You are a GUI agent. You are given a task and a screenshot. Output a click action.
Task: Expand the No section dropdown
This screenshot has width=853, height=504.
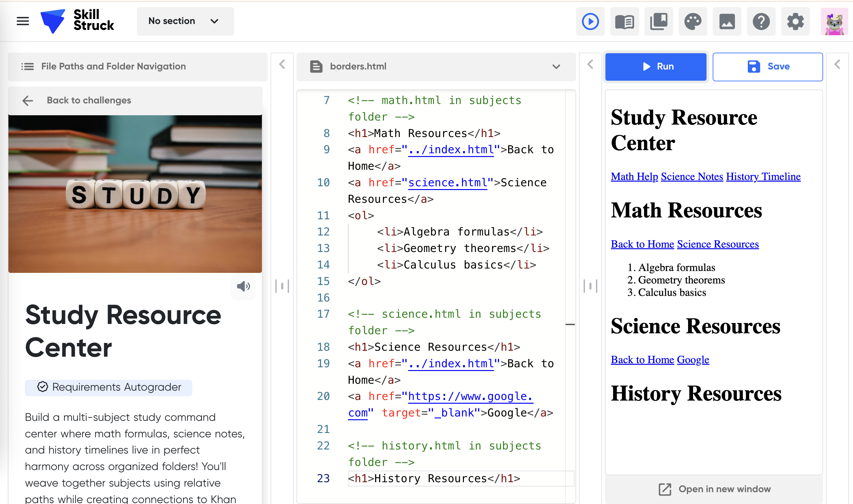(x=185, y=21)
